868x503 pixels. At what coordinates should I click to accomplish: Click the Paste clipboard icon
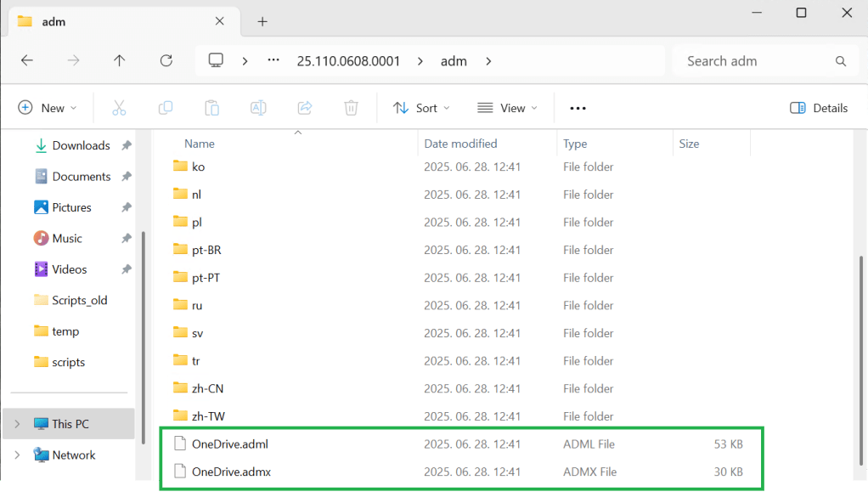211,108
